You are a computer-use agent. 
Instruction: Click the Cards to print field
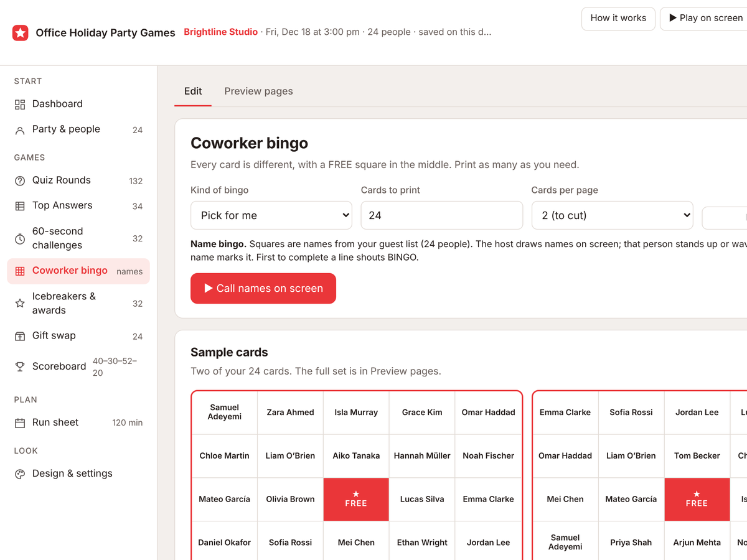coord(442,215)
